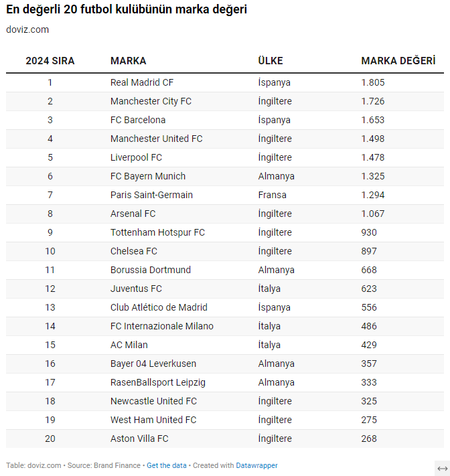
Task: Click the Juventus FC name
Action: pos(137,289)
